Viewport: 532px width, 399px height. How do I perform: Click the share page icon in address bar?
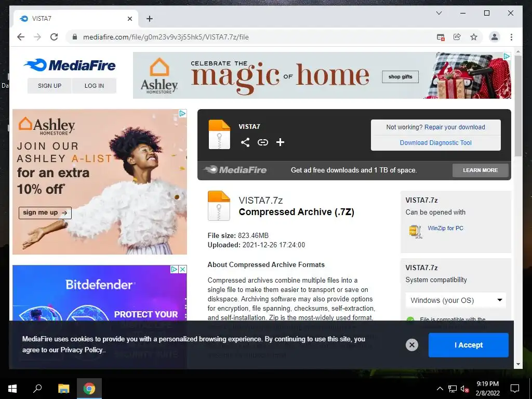[457, 37]
